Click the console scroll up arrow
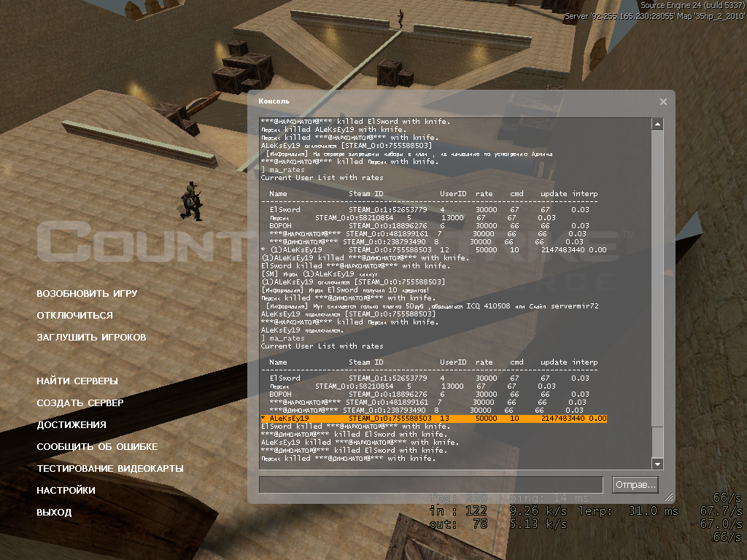The width and height of the screenshot is (747, 560). pyautogui.click(x=657, y=124)
